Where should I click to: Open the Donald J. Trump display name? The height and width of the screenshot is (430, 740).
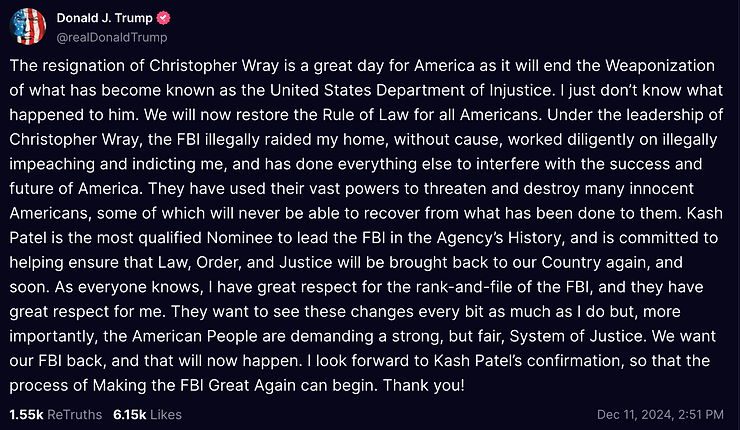[104, 18]
